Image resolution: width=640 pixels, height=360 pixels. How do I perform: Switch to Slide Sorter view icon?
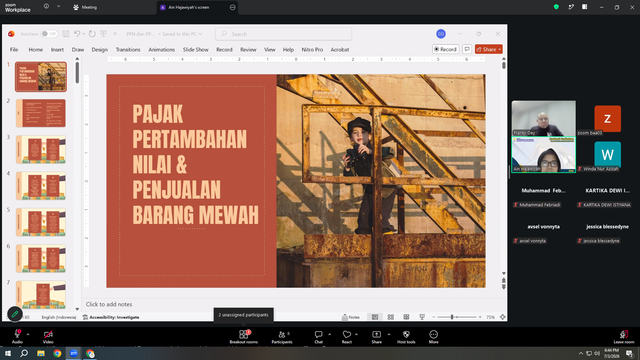tap(391, 317)
